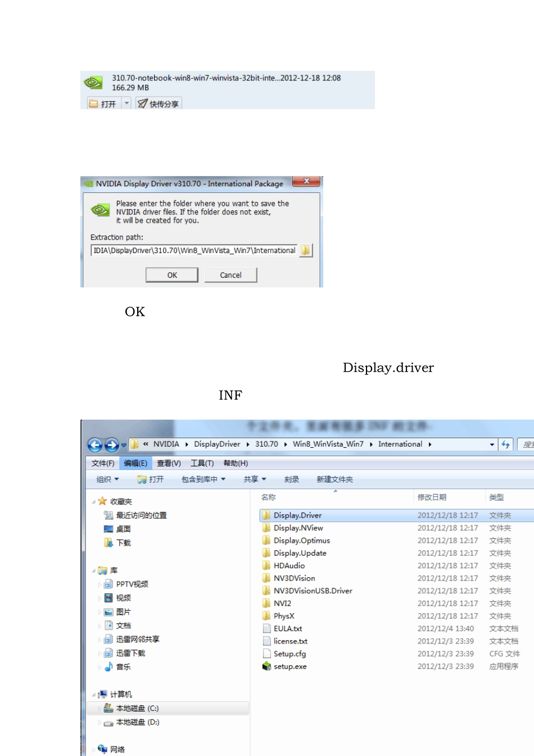Click Cancel in NVIDIA extraction dialog
This screenshot has width=534, height=756.
(230, 274)
